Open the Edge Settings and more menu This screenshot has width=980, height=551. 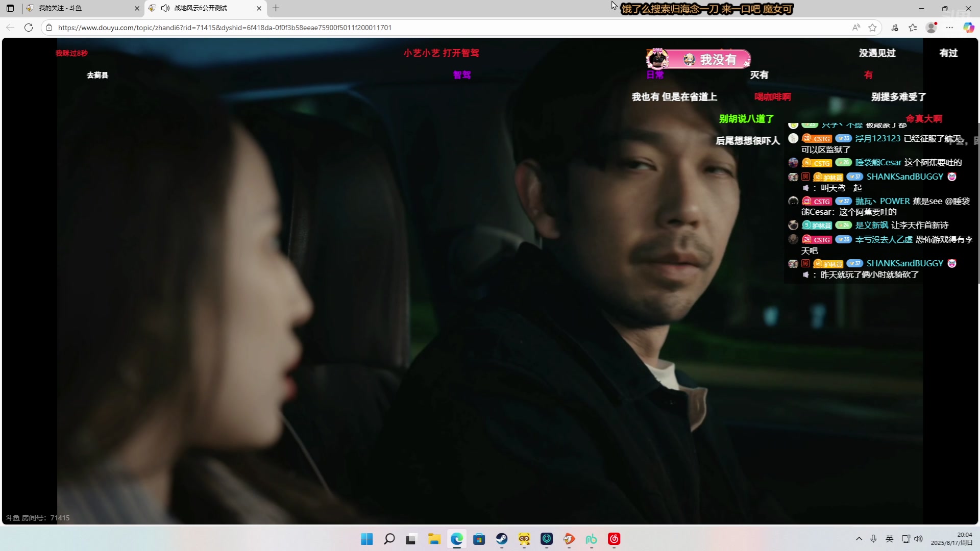pos(949,28)
